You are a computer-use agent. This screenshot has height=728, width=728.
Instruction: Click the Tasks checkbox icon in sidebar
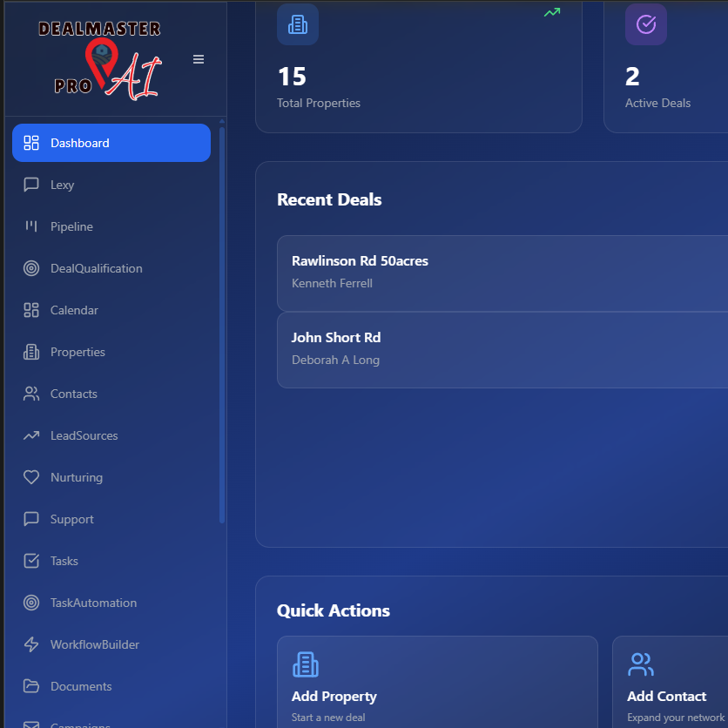[x=31, y=561]
